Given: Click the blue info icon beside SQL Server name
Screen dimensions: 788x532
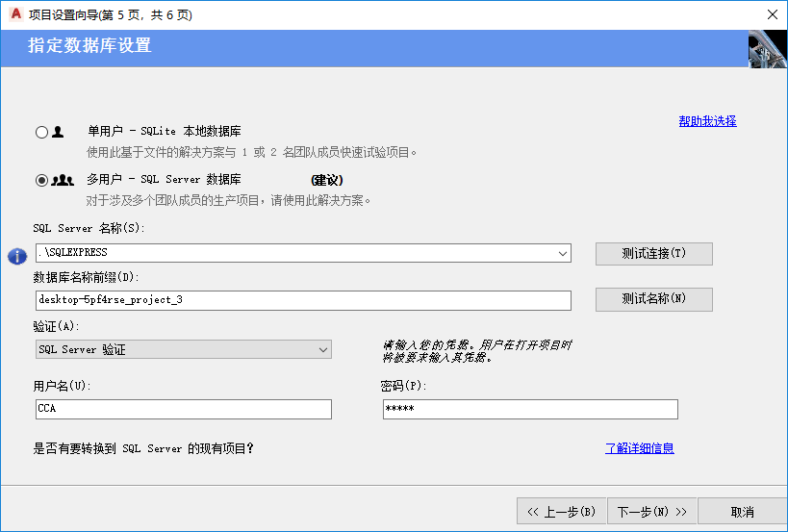Looking at the screenshot, I should (x=17, y=256).
